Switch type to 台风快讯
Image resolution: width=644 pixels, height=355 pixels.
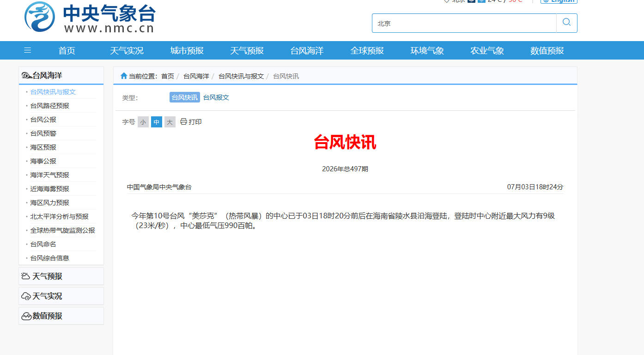click(185, 97)
